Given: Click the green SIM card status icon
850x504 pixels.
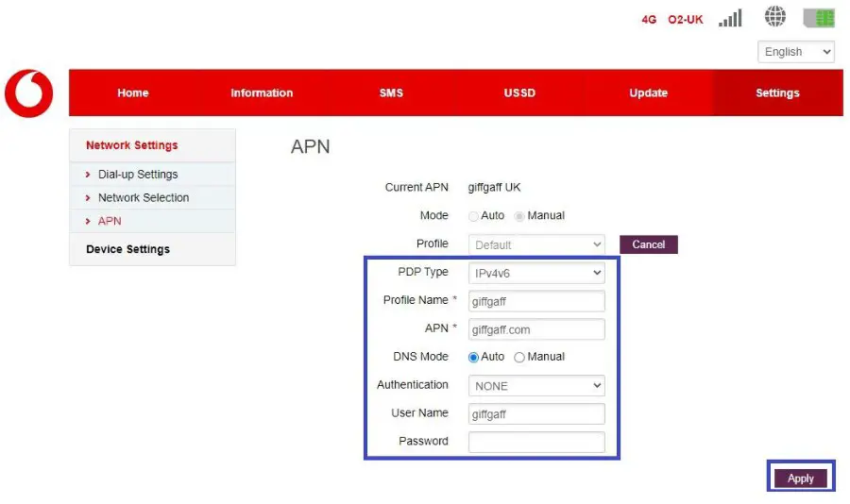Looking at the screenshot, I should [819, 18].
